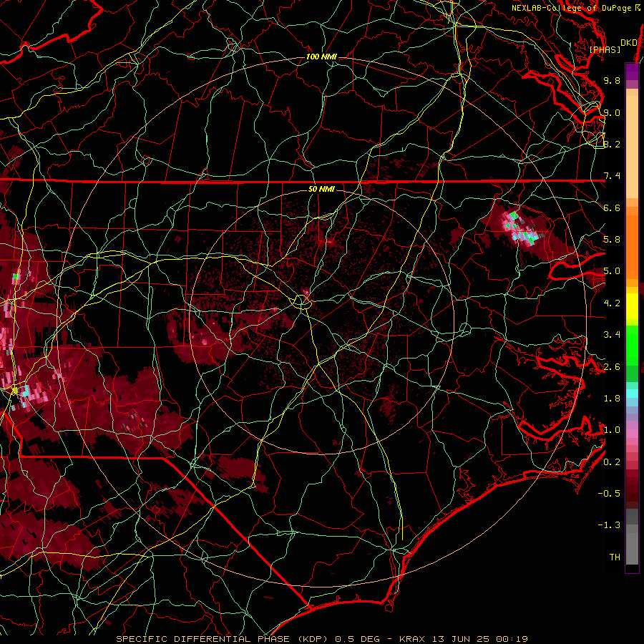Image resolution: width=644 pixels, height=644 pixels.
Task: Click the TH threshold label on the scale
Action: pyautogui.click(x=615, y=557)
